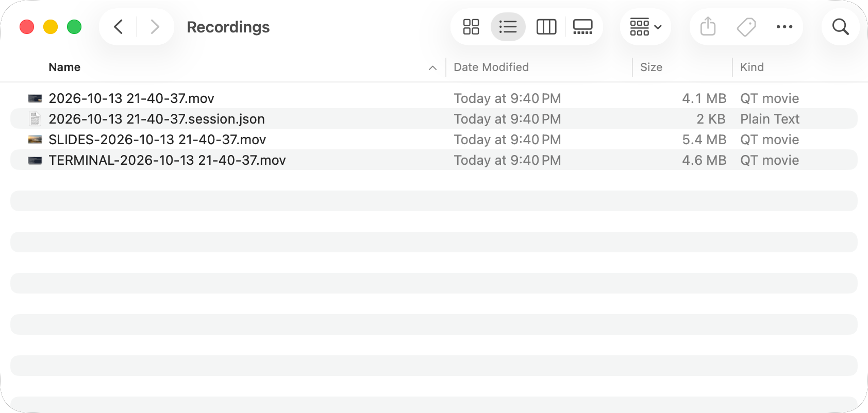The height and width of the screenshot is (413, 868).
Task: Open the More actions ellipsis menu
Action: [784, 27]
